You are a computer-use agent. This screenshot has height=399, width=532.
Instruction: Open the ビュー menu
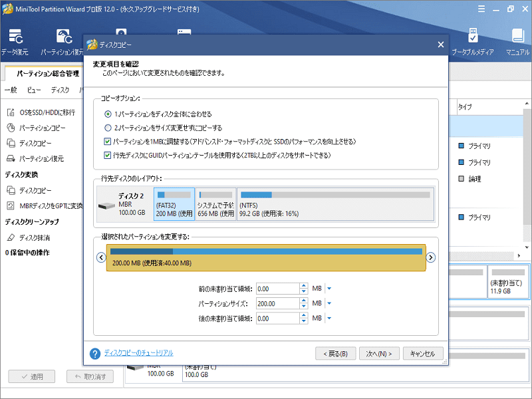[34, 90]
